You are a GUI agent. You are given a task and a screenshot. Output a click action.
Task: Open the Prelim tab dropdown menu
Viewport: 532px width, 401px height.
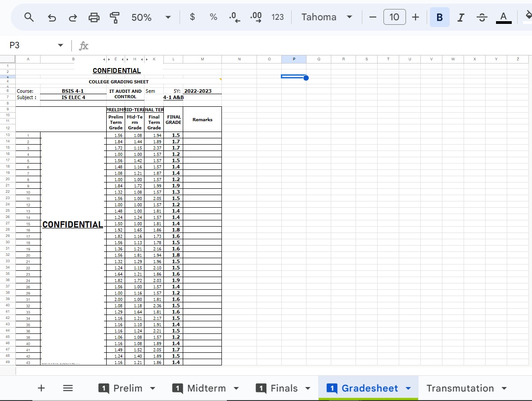tap(153, 388)
